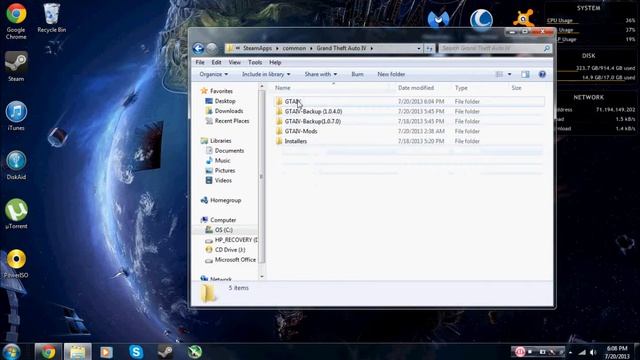Open Steam from the taskbar
The image size is (640, 360).
[x=165, y=351]
